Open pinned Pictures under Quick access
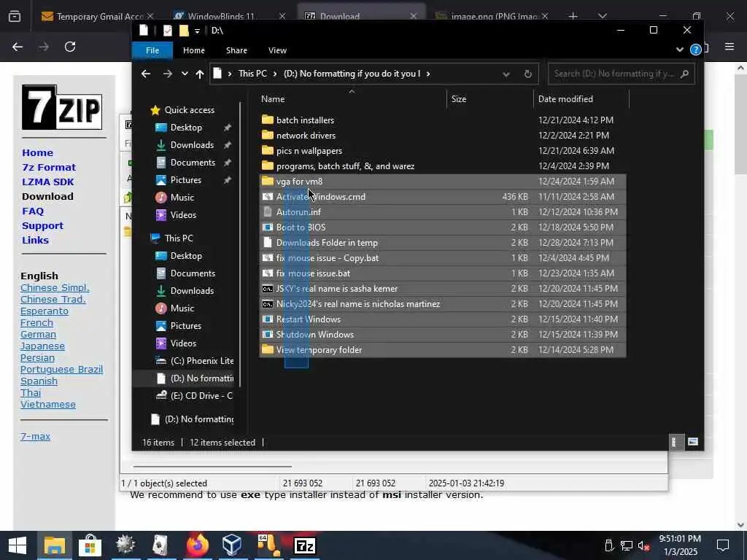 point(186,180)
